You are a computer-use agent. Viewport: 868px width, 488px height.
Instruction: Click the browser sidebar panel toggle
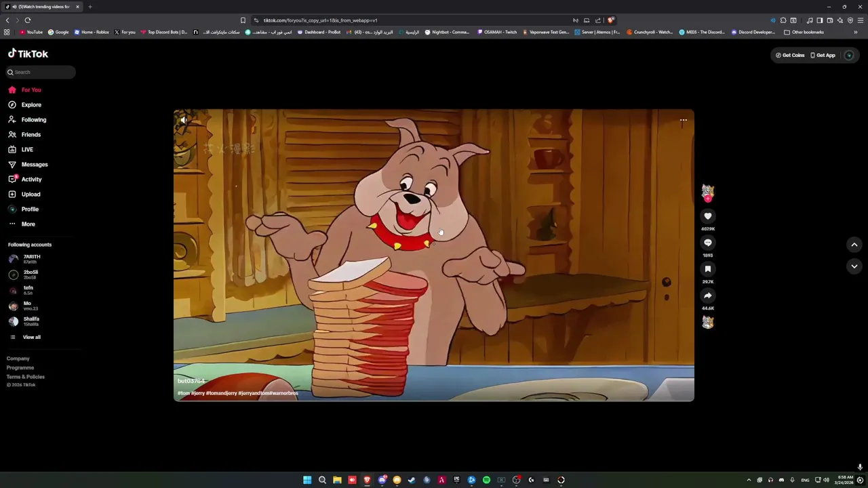click(x=820, y=20)
